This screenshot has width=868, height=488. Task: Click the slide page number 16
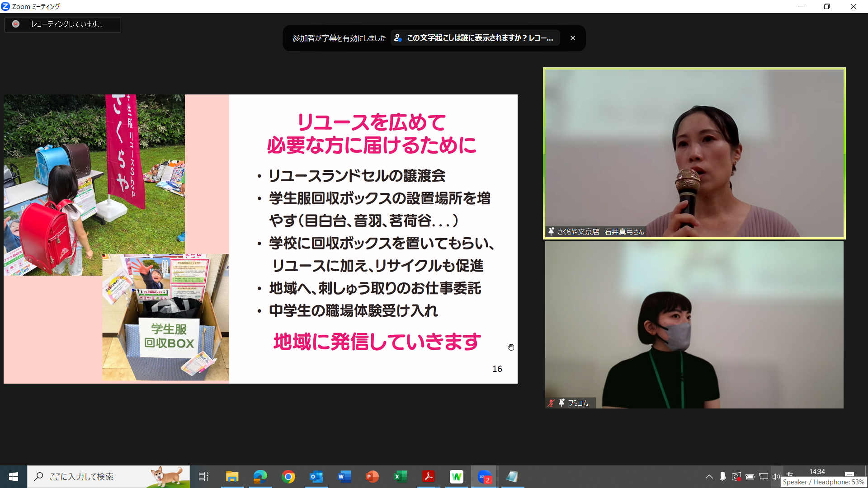click(x=497, y=369)
